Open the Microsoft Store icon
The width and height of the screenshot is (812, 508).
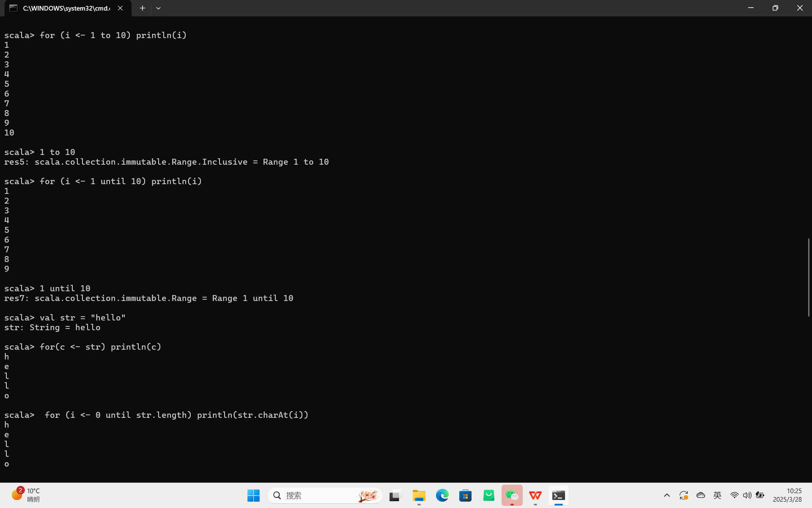tap(465, 495)
